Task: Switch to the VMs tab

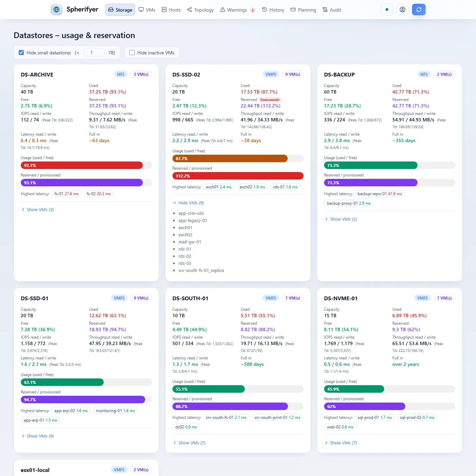Action: pyautogui.click(x=147, y=10)
